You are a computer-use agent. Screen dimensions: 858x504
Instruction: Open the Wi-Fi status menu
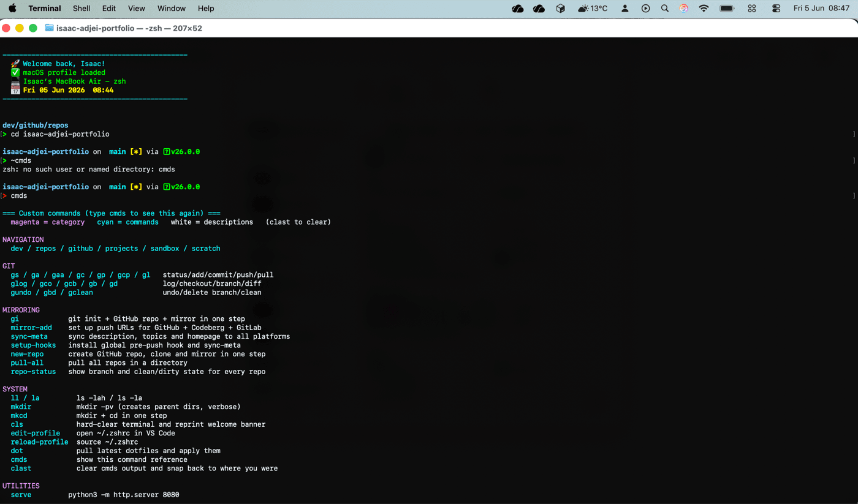tap(704, 9)
